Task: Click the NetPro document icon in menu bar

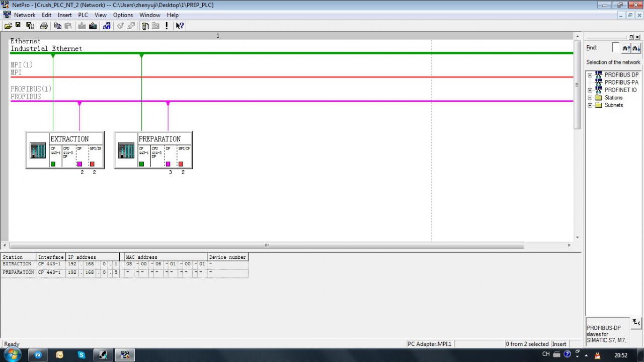Action: click(7, 15)
